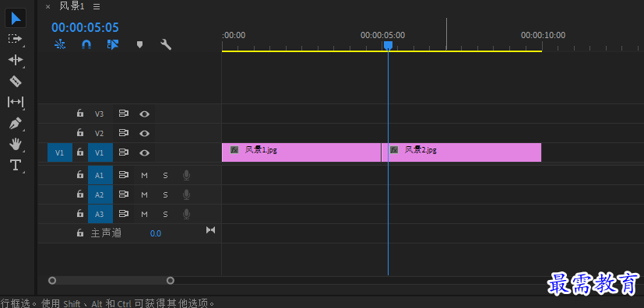Toggle the Snap magnet icon
The width and height of the screenshot is (644, 308).
point(86,44)
